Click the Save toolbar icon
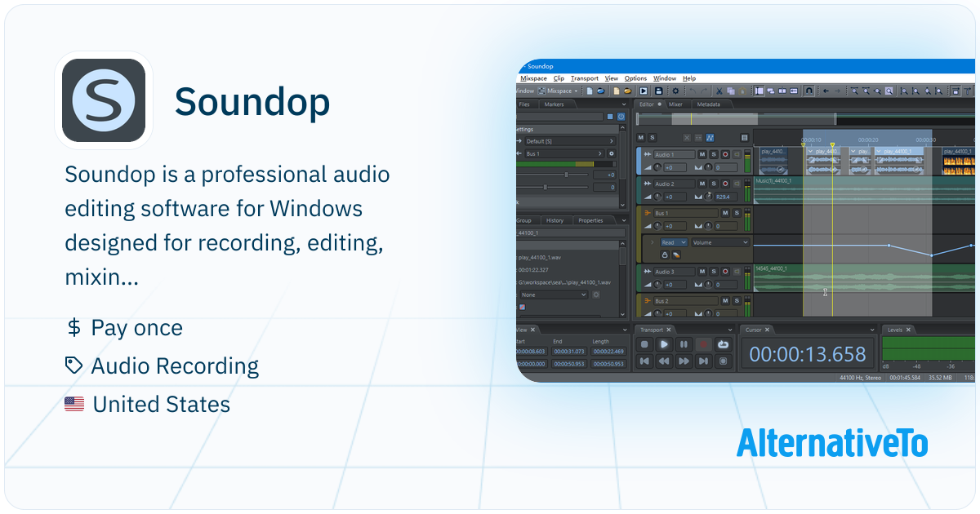 point(658,91)
